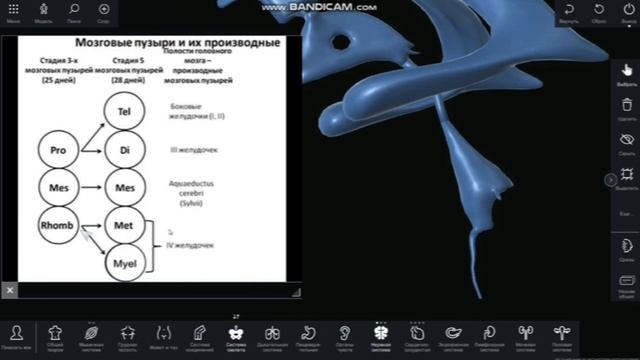This screenshot has width=640, height=360.
Task: Click the 'Aquaeductus cerebri (Sylvii)' label
Action: point(191,193)
